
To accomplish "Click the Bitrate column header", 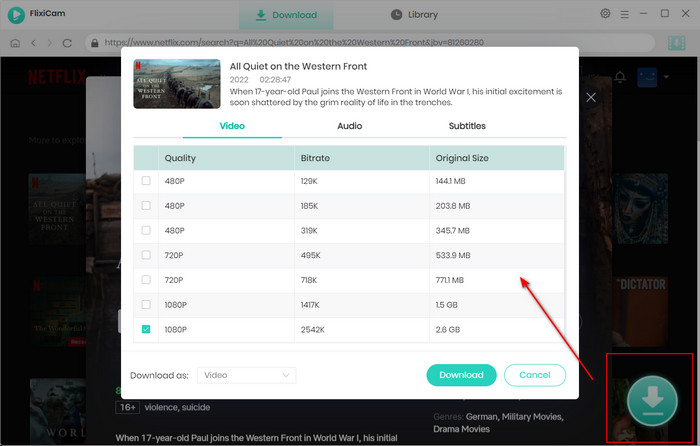I will tap(362, 158).
